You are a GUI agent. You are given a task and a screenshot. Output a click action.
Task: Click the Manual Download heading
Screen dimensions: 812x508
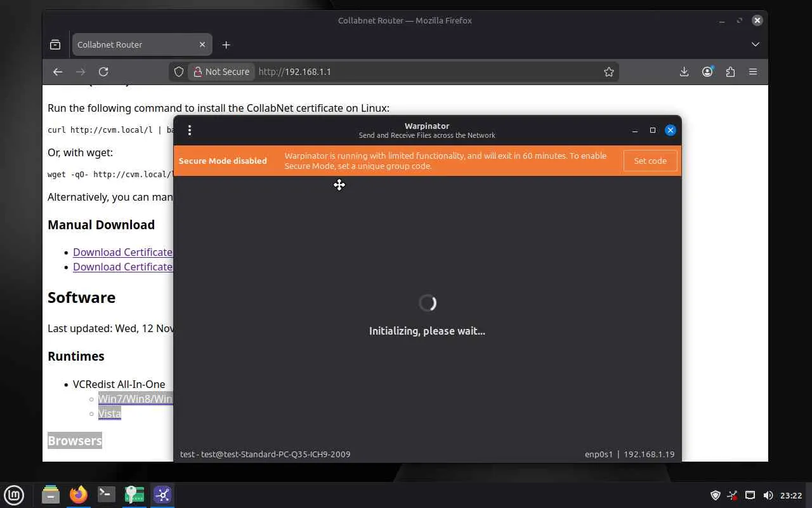(101, 225)
